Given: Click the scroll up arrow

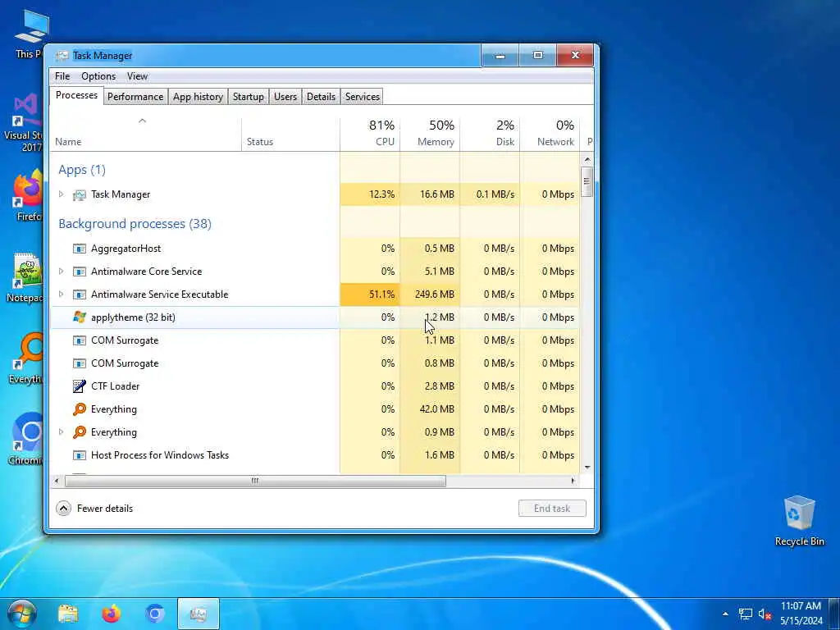Looking at the screenshot, I should click(x=587, y=160).
